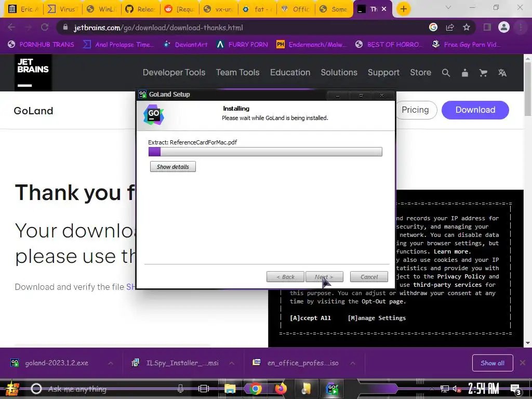Expand ILSpy_Installer msi download options
Image resolution: width=532 pixels, height=399 pixels.
[x=232, y=363]
